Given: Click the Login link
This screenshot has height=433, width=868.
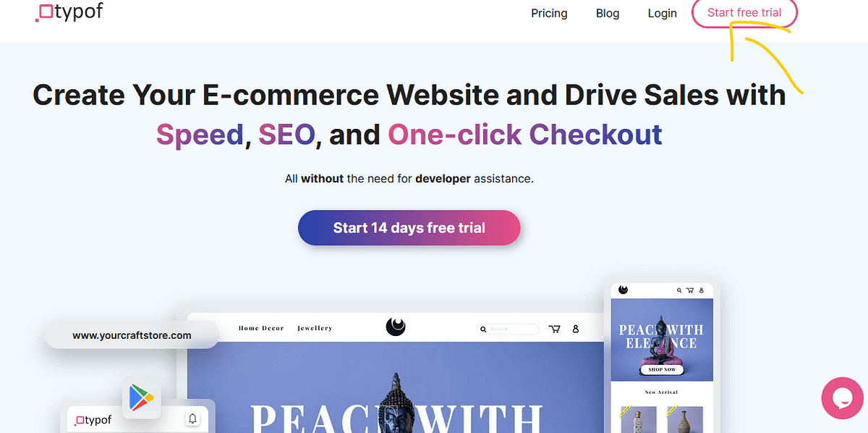Looking at the screenshot, I should coord(662,13).
